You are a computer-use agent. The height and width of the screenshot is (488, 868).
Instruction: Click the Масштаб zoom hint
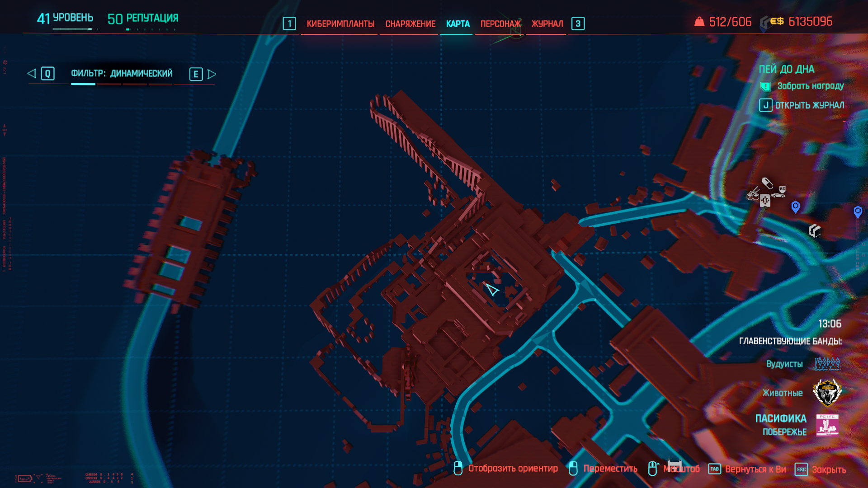681,469
